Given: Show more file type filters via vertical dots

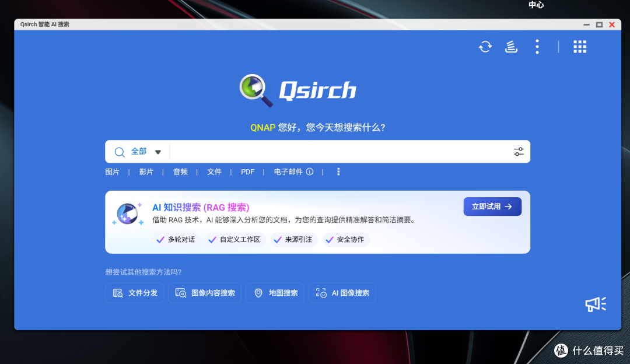Looking at the screenshot, I should [x=338, y=171].
